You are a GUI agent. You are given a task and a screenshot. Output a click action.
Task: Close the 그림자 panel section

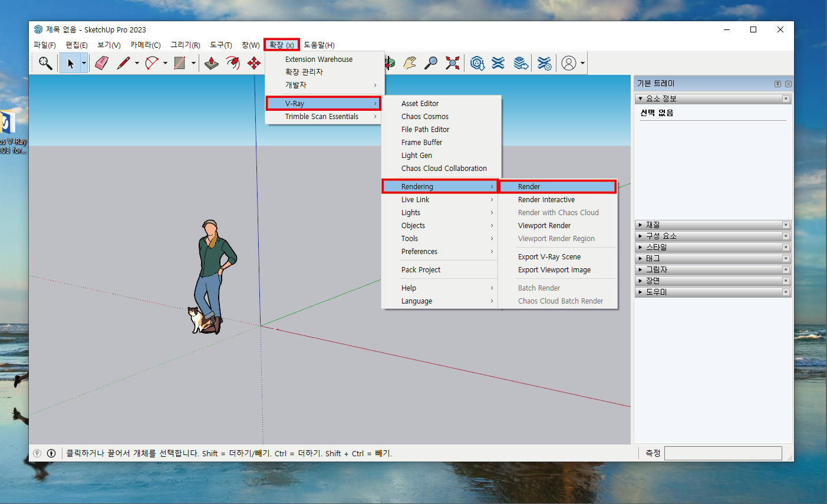tap(786, 270)
